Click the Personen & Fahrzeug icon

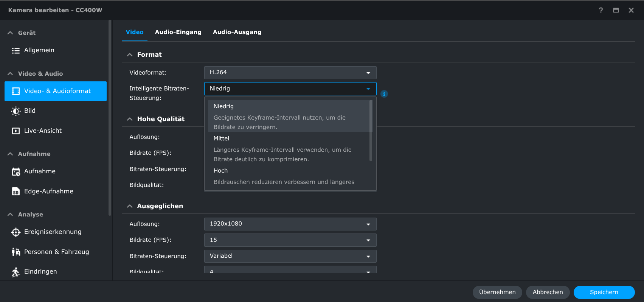[x=16, y=252]
